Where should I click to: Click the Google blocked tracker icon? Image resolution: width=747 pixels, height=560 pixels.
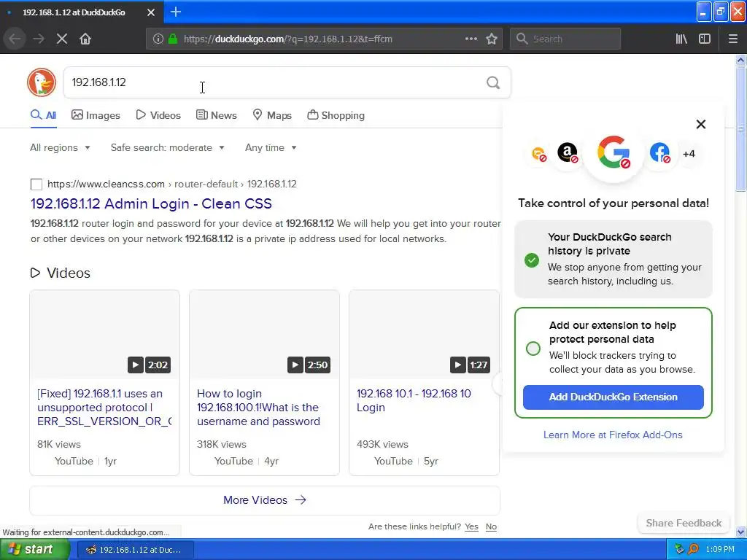point(614,152)
